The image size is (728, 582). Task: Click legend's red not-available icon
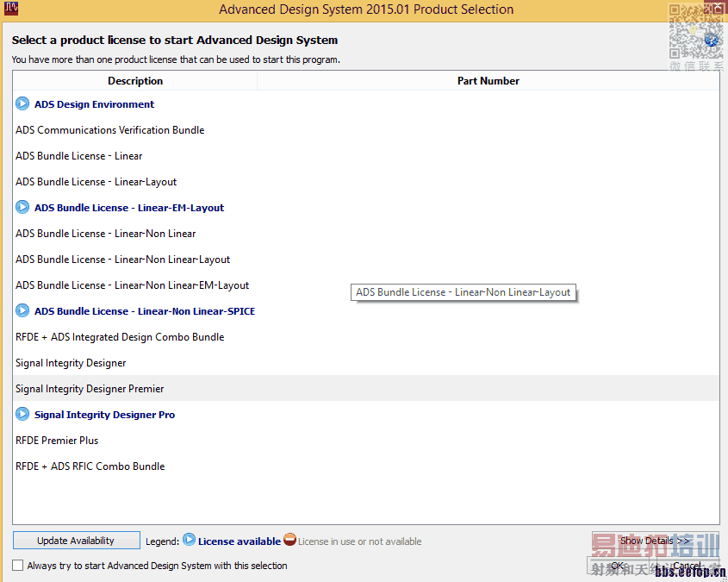click(289, 540)
